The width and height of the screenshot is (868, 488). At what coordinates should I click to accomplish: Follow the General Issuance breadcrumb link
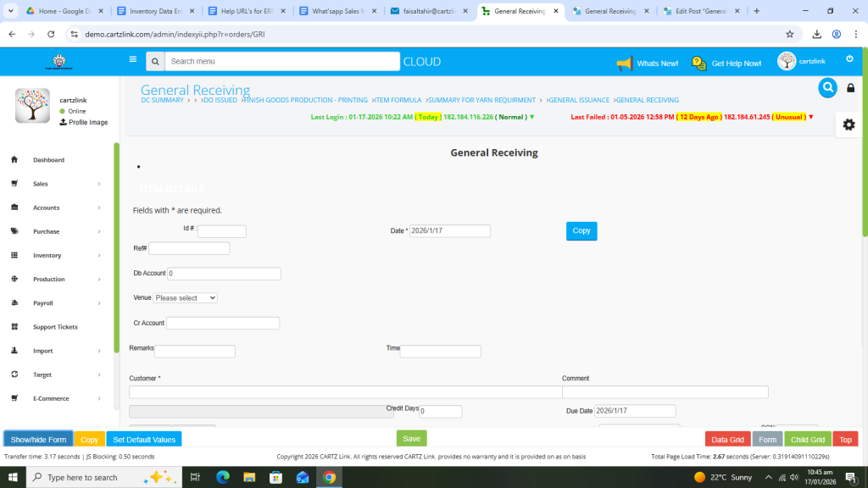coord(579,100)
